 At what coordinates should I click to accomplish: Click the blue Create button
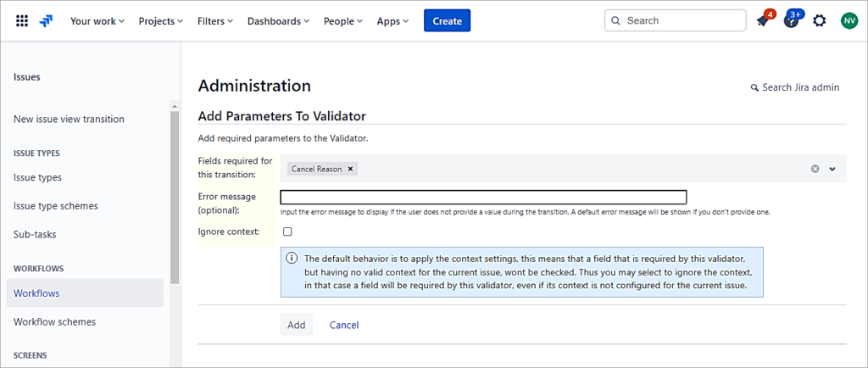pos(448,21)
